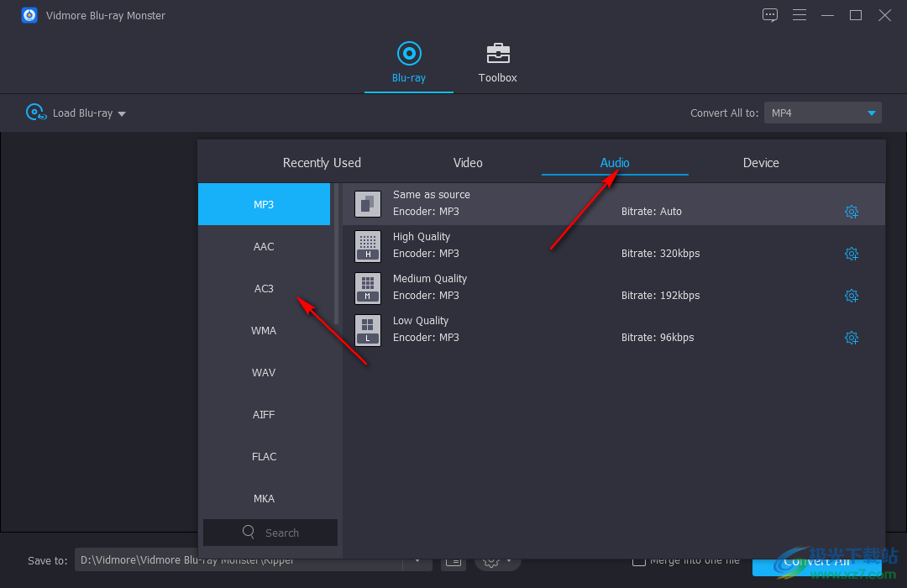This screenshot has height=588, width=907.
Task: Open the Recently Used tab
Action: (322, 163)
